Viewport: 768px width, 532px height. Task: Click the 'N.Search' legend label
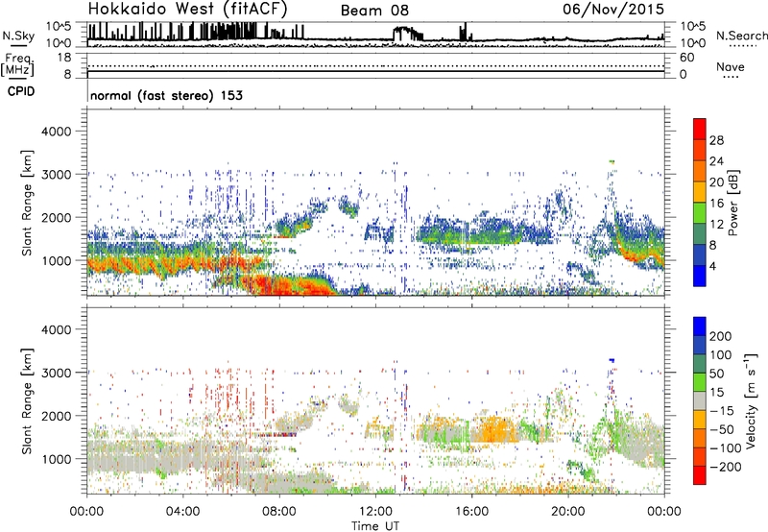[741, 36]
